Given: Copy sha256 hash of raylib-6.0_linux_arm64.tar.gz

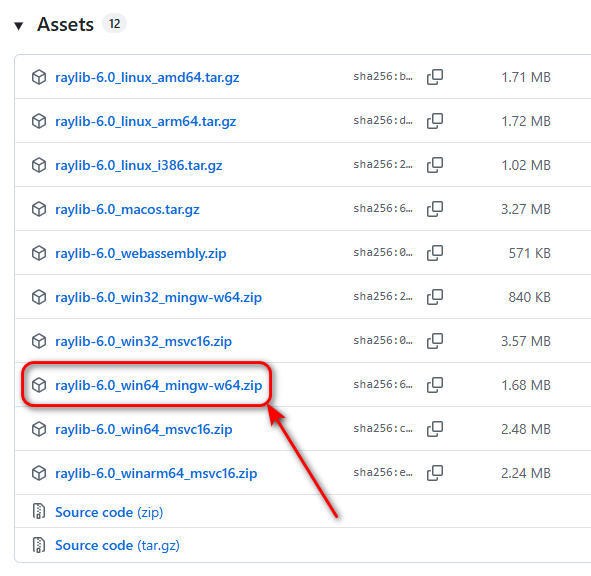Looking at the screenshot, I should [x=435, y=121].
